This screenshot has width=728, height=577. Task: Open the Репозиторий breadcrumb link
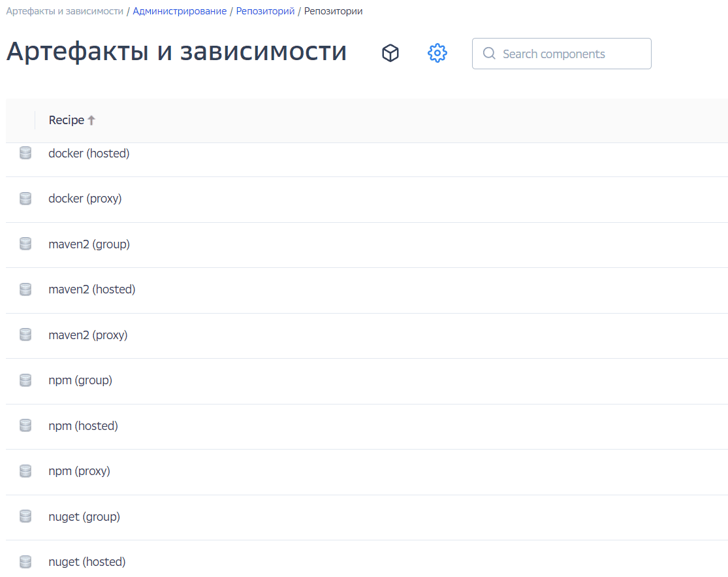click(264, 10)
